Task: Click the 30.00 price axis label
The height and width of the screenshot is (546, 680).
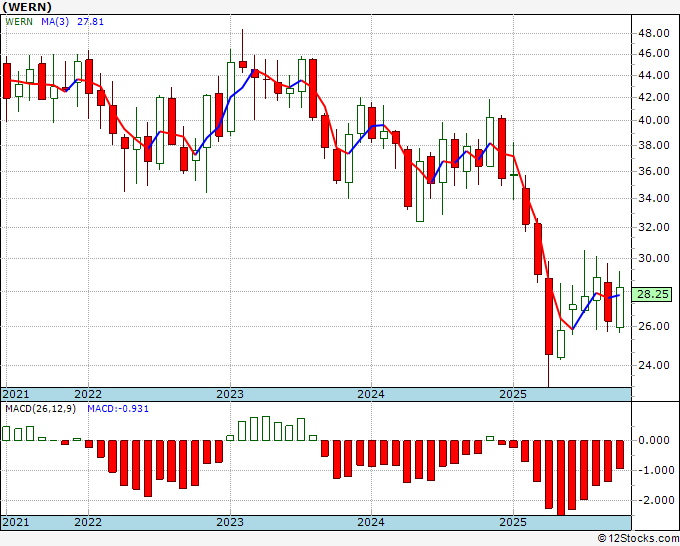Action: [x=653, y=258]
